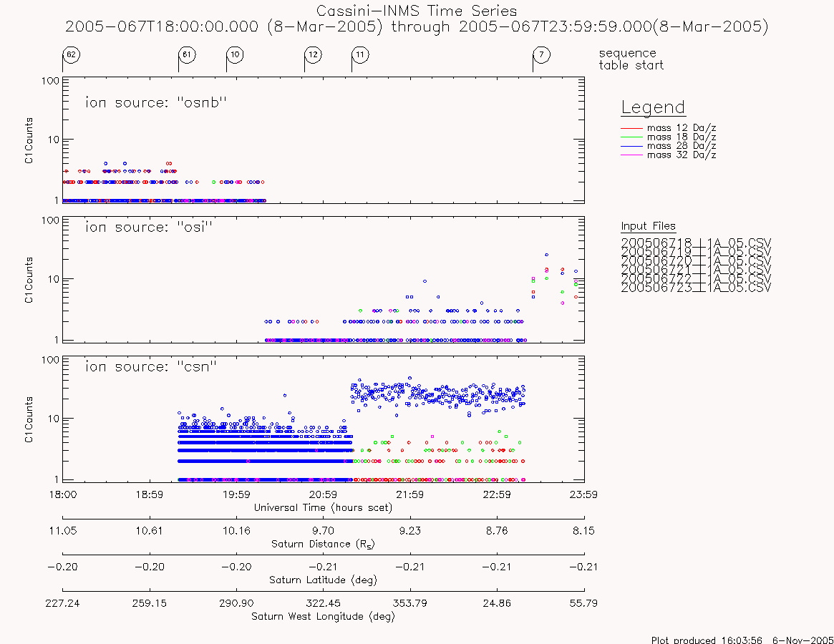Click the C1Counts axis label of csn panel

click(x=29, y=419)
